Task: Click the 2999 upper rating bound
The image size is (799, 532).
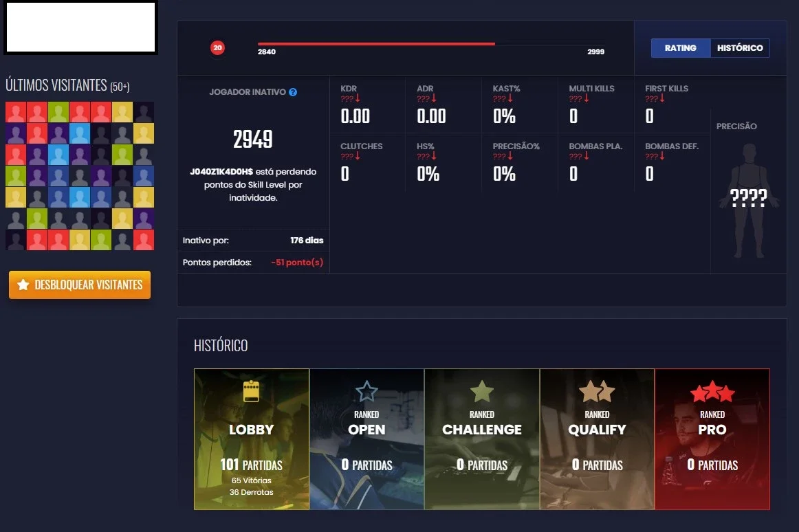Action: click(595, 52)
